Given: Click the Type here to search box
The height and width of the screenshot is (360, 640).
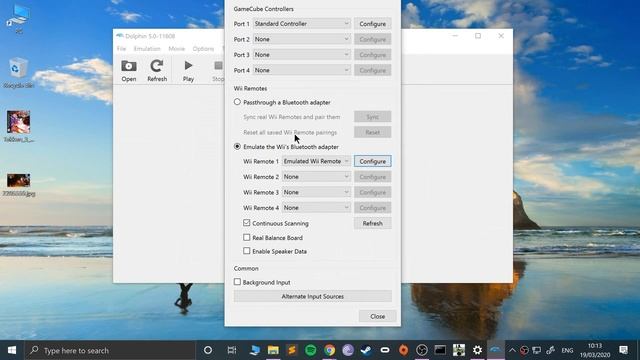Looking at the screenshot, I should point(111,350).
